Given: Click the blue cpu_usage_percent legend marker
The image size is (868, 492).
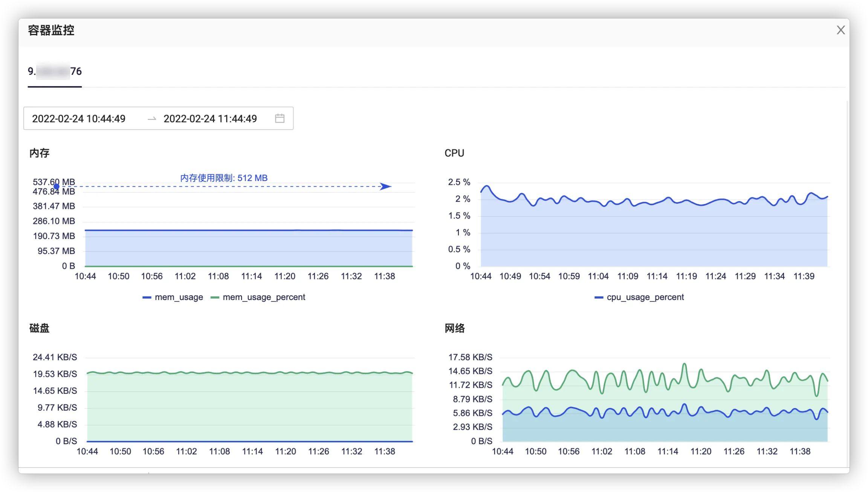Looking at the screenshot, I should 599,297.
